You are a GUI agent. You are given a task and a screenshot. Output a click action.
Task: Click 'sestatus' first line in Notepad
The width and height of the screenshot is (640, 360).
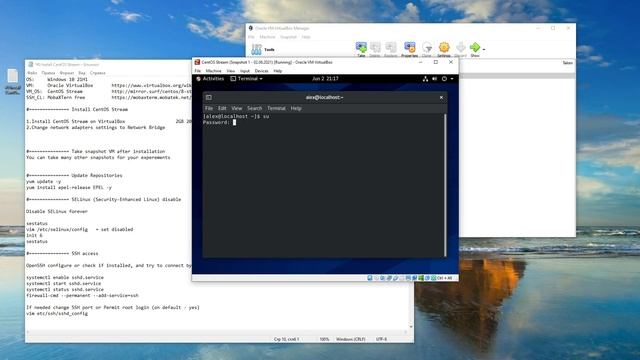tap(37, 223)
